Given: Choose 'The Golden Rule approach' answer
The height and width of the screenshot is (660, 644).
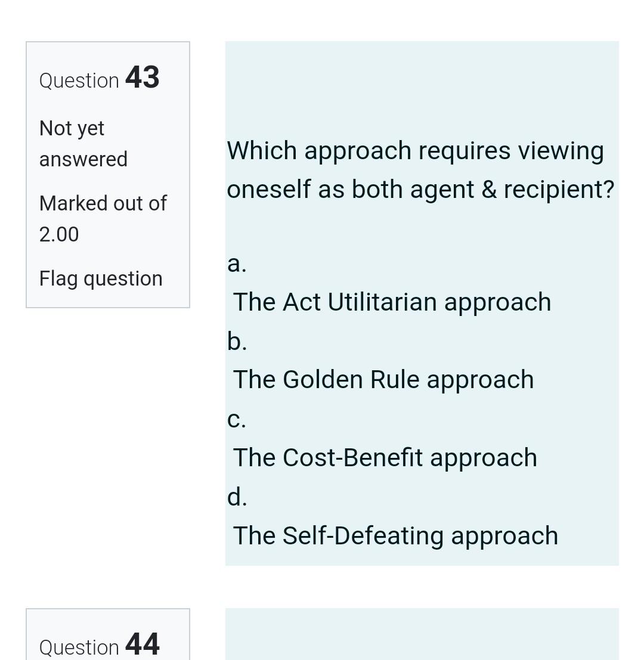Looking at the screenshot, I should pos(383,379).
